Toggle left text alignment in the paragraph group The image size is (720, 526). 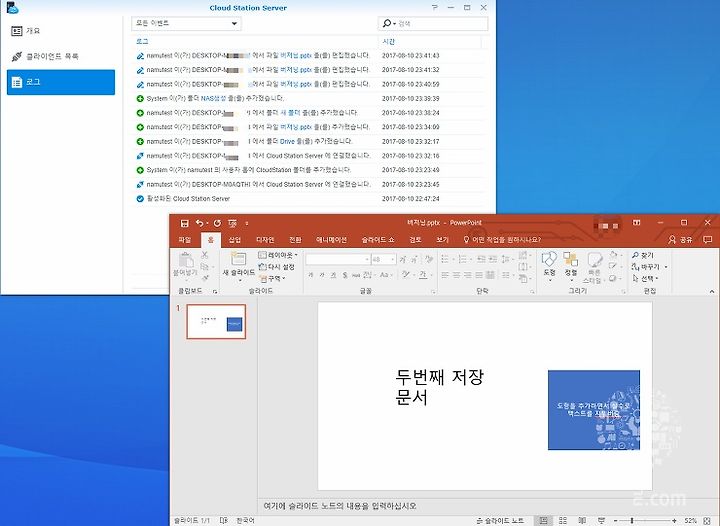click(x=445, y=274)
